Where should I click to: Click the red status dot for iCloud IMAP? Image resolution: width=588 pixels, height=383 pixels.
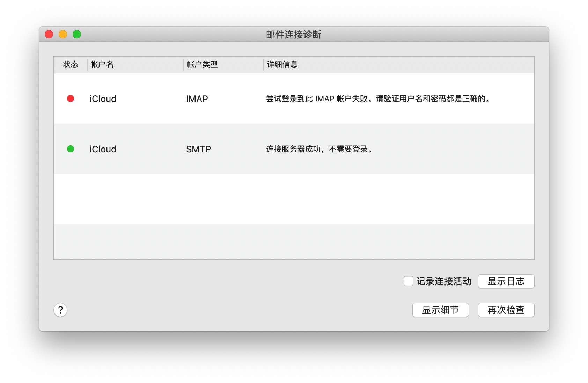(x=71, y=99)
